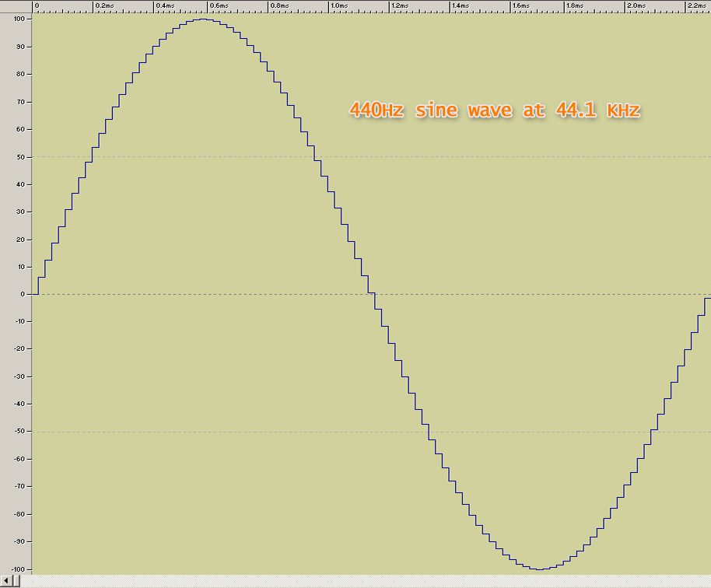Click the waveform start at time zero

pos(35,294)
